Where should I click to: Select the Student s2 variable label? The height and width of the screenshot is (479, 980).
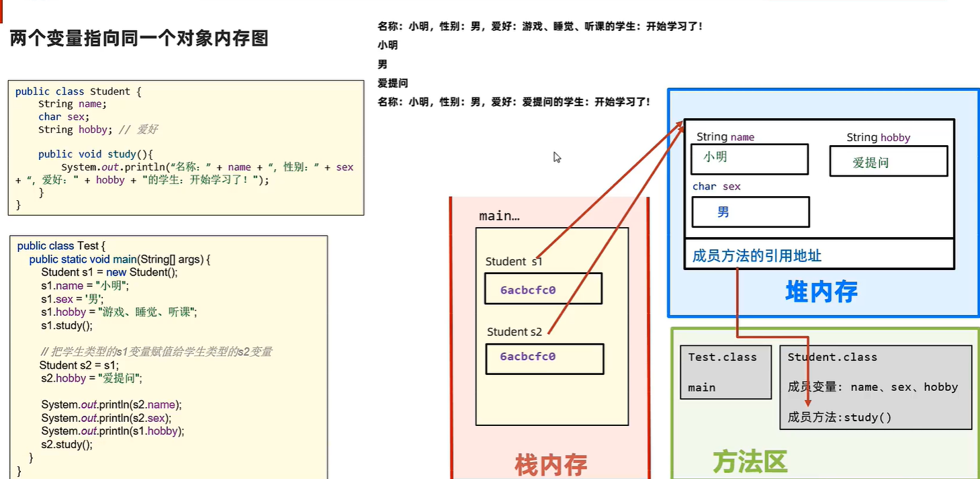pos(515,332)
